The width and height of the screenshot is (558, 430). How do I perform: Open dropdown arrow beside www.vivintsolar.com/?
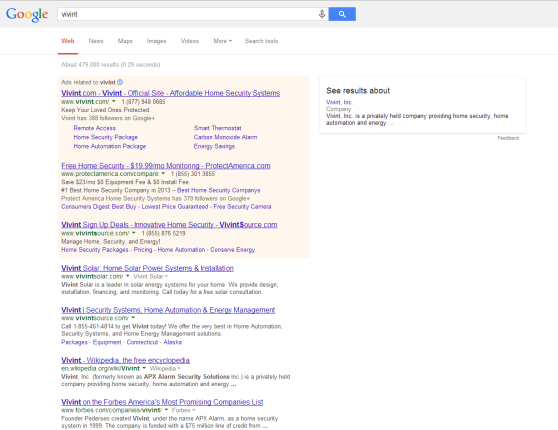(127, 276)
